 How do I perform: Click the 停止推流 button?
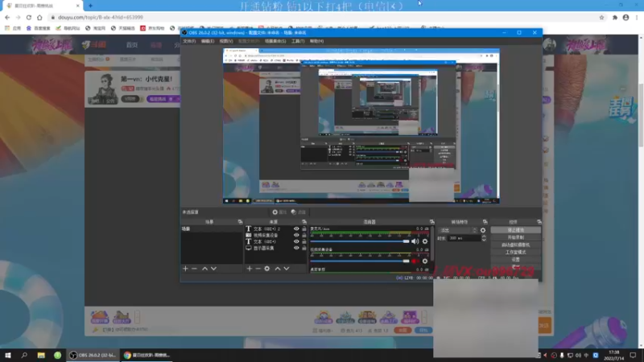tap(515, 230)
